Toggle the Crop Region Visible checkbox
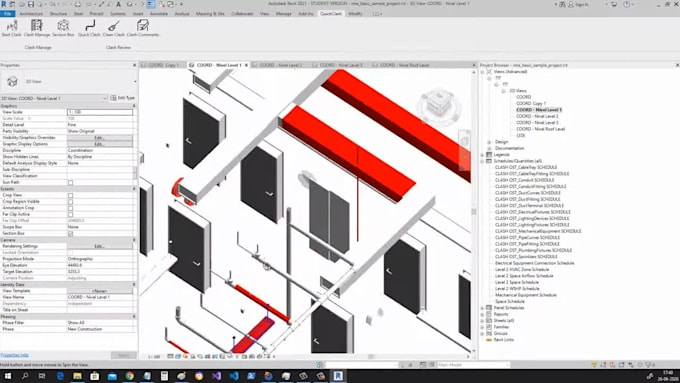 point(70,202)
